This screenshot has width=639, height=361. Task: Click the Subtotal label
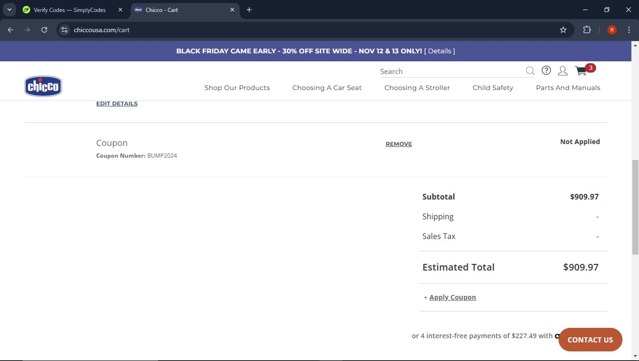click(x=438, y=197)
